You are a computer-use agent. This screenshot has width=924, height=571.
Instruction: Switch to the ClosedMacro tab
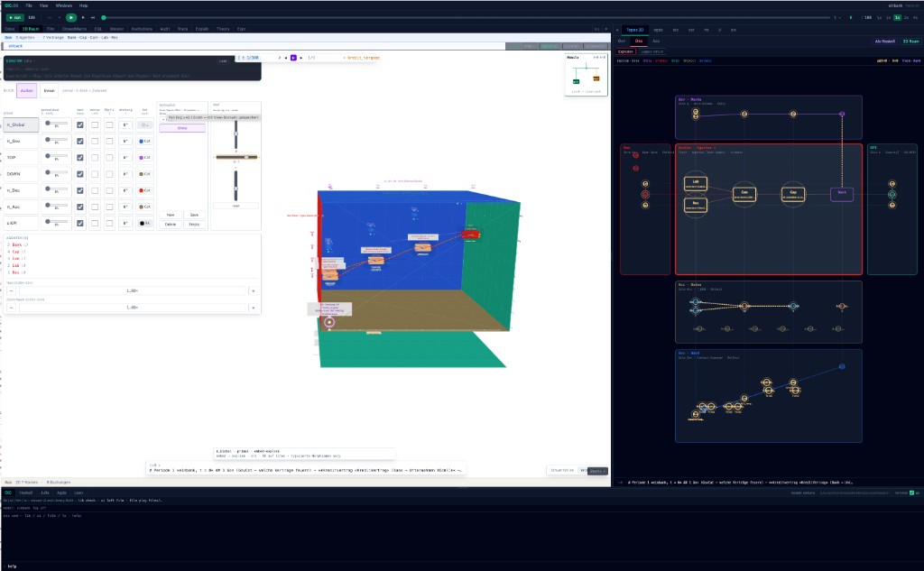click(x=74, y=29)
